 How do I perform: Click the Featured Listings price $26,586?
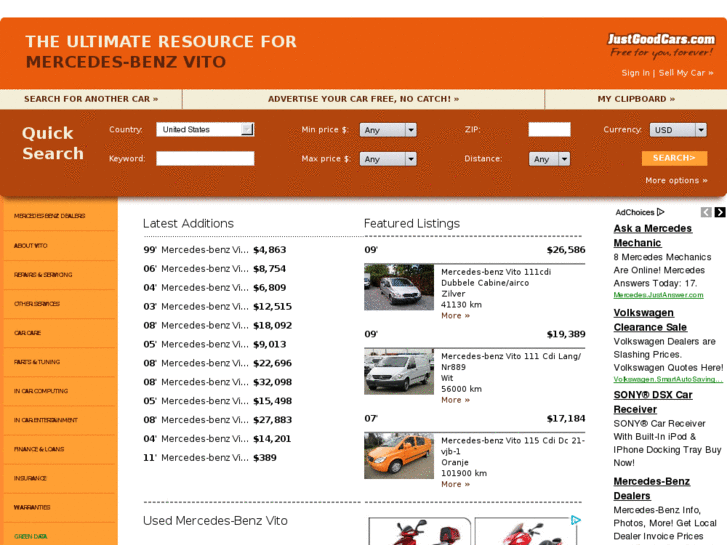pos(566,250)
